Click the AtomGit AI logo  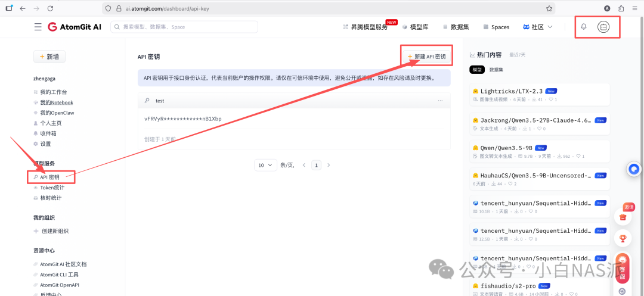(75, 27)
